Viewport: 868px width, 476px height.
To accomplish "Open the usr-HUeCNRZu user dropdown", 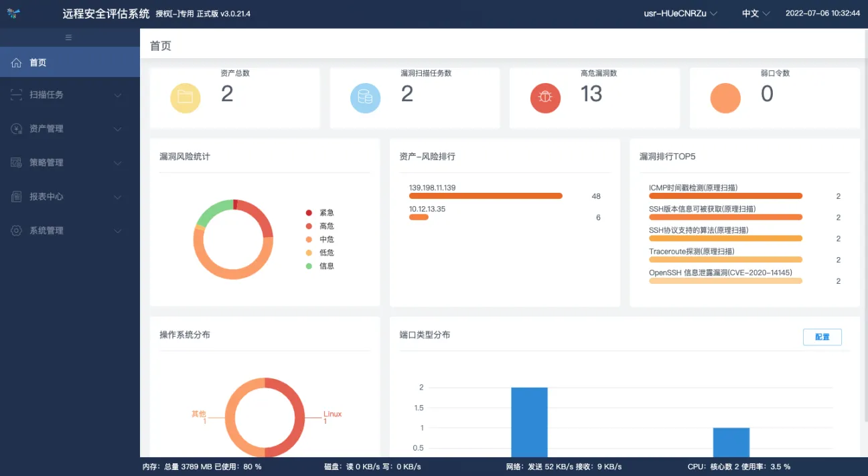I will click(680, 13).
